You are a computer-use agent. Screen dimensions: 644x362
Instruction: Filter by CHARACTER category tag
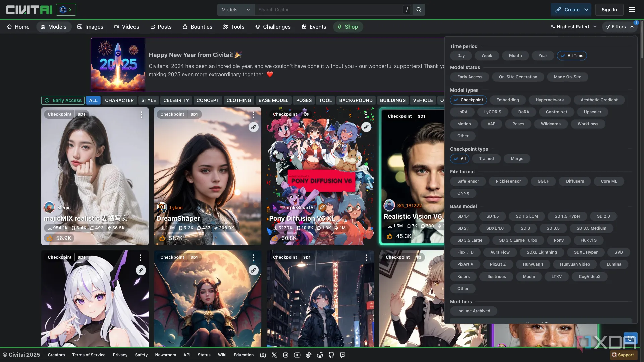pyautogui.click(x=119, y=100)
